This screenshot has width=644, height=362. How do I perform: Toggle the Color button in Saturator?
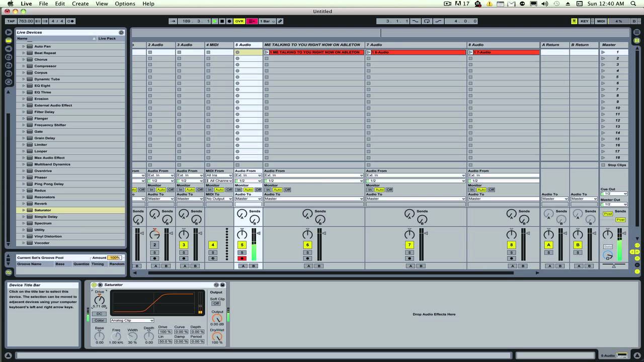coord(100,320)
